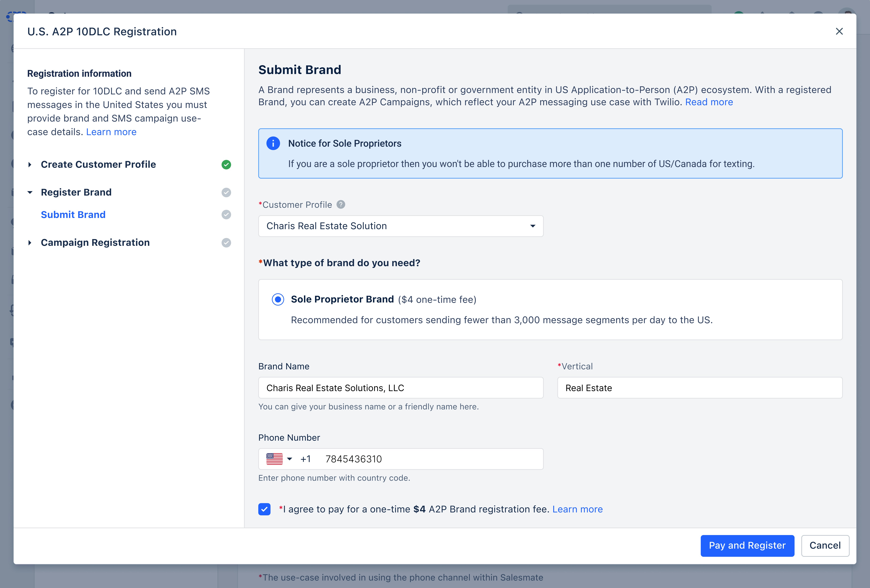
Task: Click the Pay and Register button
Action: click(747, 545)
